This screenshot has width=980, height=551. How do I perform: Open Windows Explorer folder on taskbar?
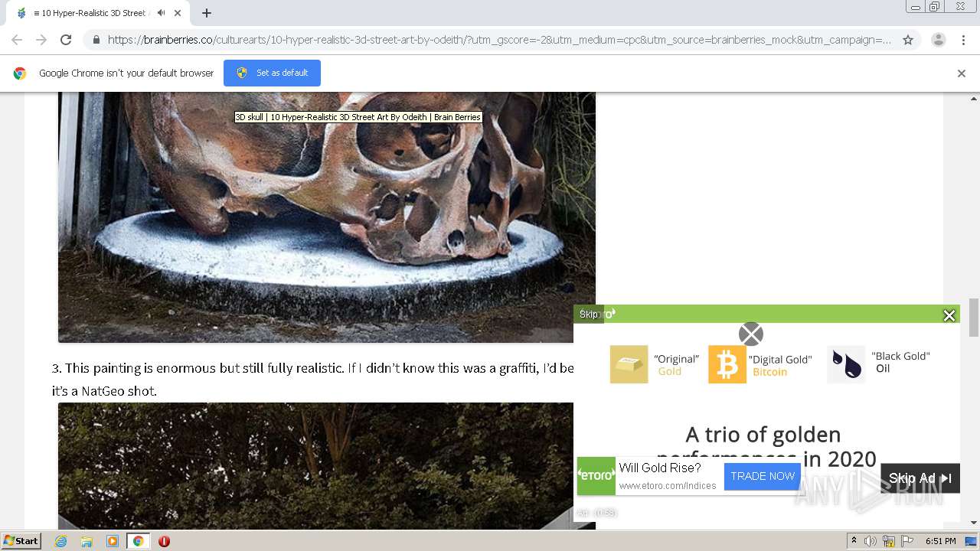pyautogui.click(x=87, y=541)
